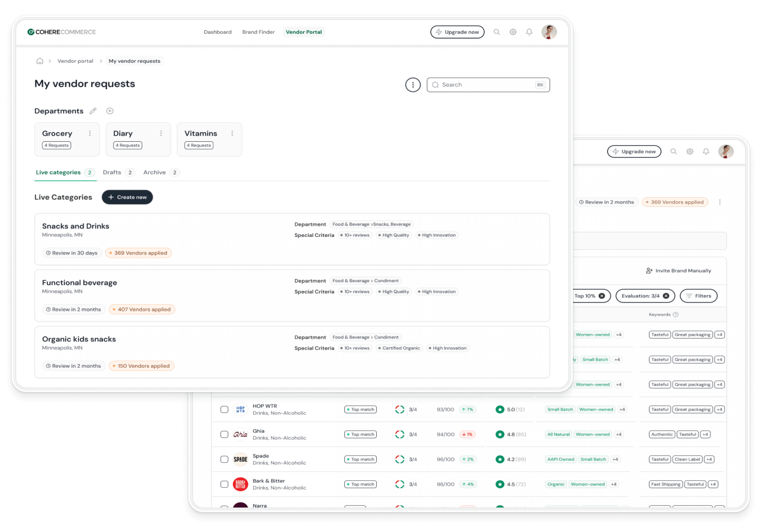Go to Brand Finder nav item
The image size is (765, 532).
[258, 32]
